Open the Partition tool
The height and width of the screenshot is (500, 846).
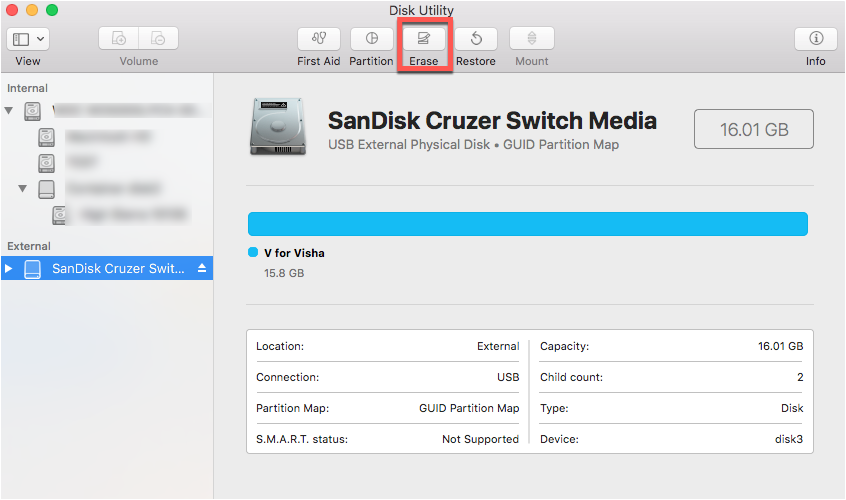coord(371,38)
